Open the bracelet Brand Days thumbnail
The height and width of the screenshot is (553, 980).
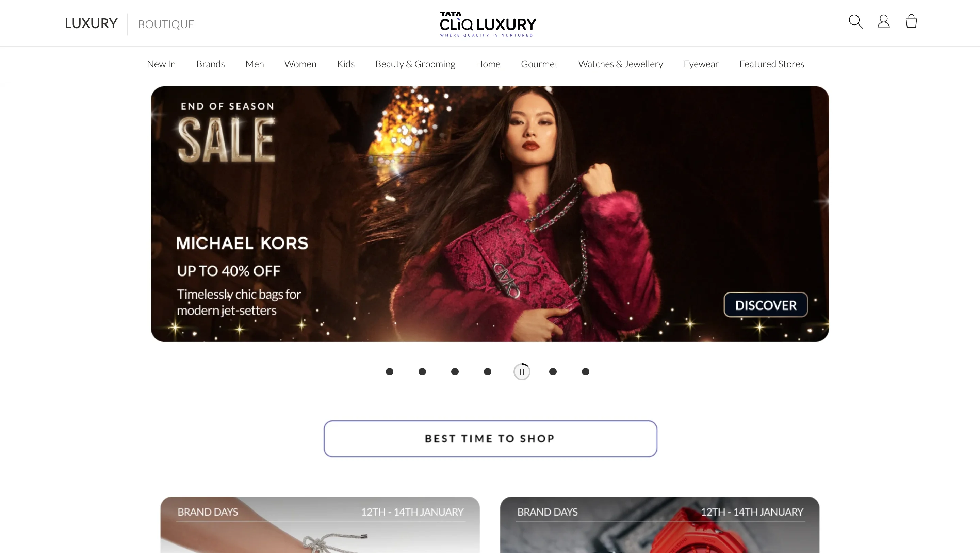[x=320, y=525]
